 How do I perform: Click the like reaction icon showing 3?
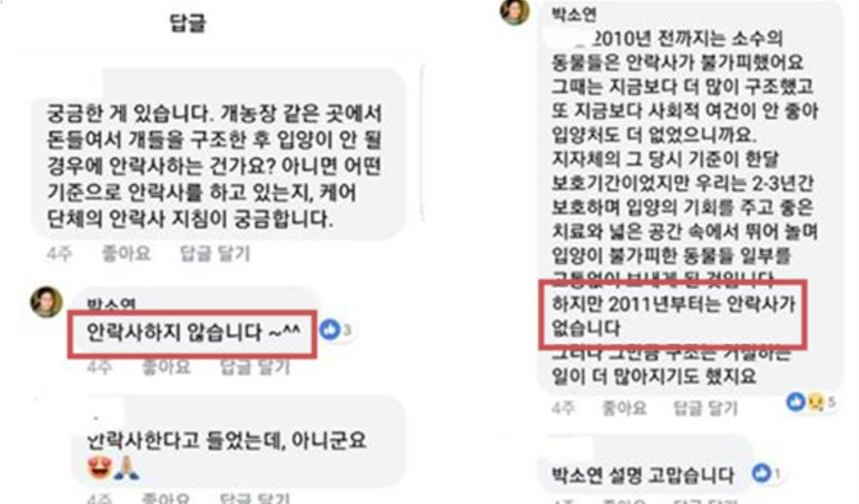pyautogui.click(x=331, y=330)
